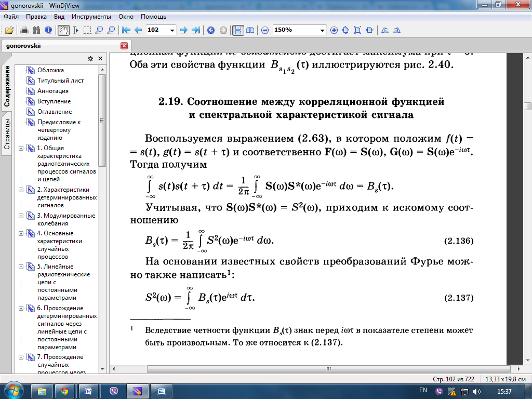Open the Вступление bookmark

(54, 101)
